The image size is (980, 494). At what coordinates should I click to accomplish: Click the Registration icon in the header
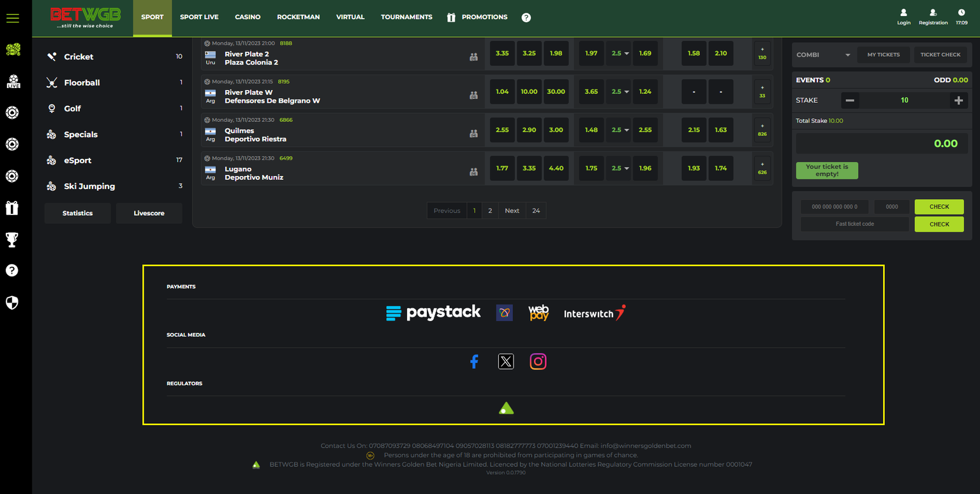click(933, 15)
